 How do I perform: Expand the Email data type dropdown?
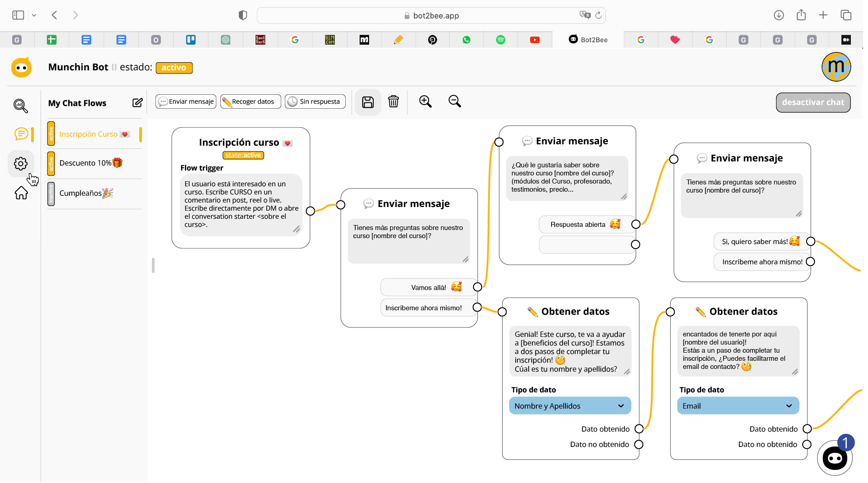[x=738, y=406]
